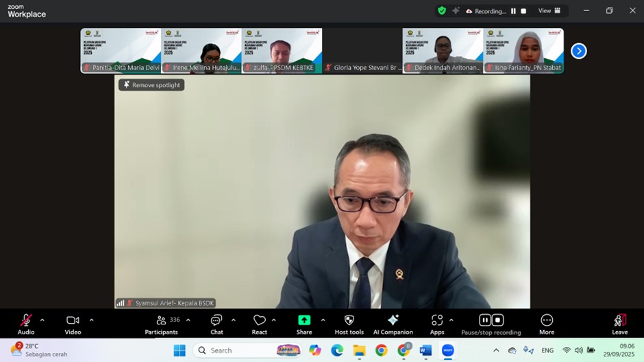Open the View layout menu
Viewport: 644px width, 362px height.
click(x=549, y=11)
